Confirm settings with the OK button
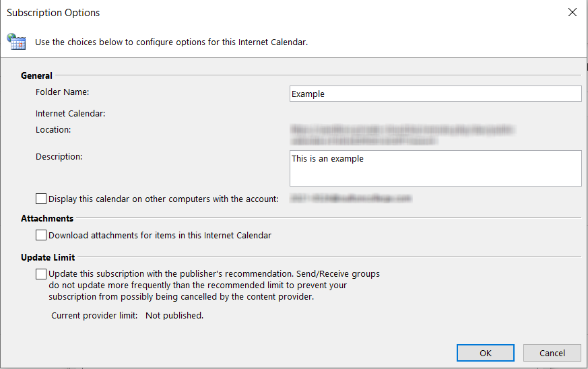The image size is (588, 369). tap(485, 353)
